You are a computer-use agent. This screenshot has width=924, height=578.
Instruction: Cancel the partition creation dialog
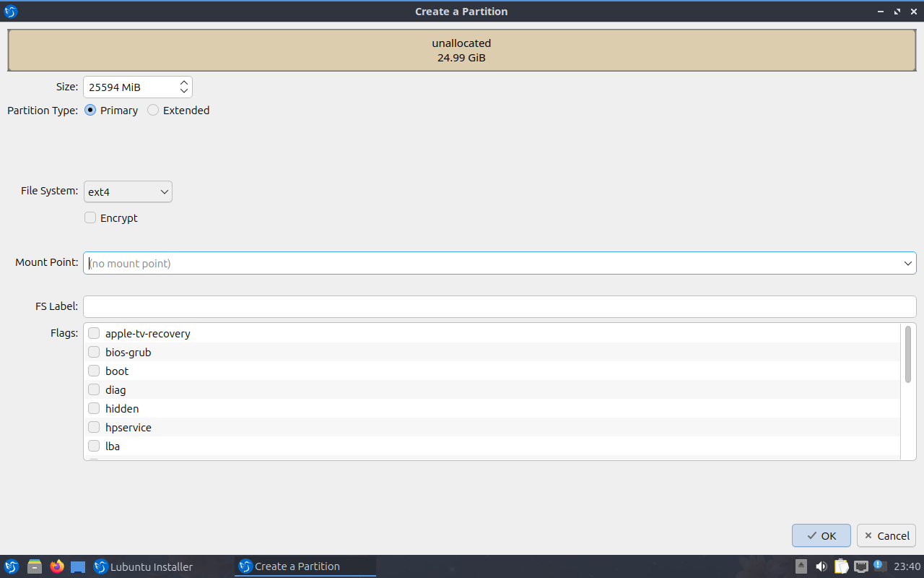(x=886, y=535)
